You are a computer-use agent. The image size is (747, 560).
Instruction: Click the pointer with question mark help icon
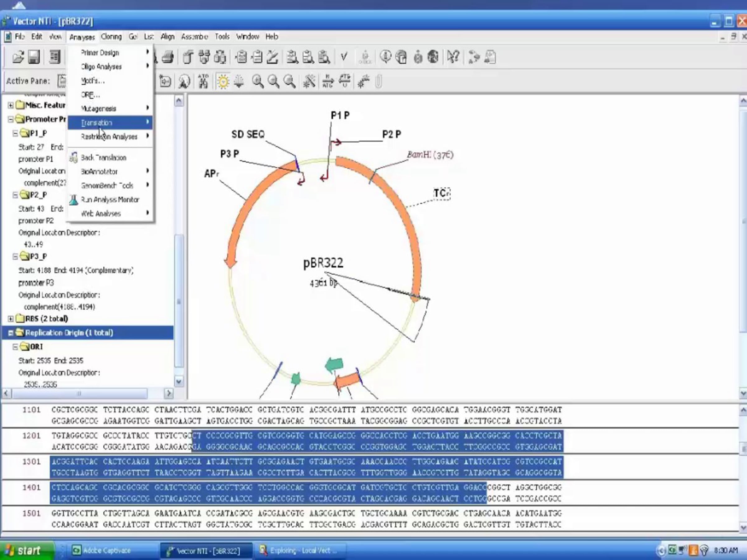click(x=453, y=57)
